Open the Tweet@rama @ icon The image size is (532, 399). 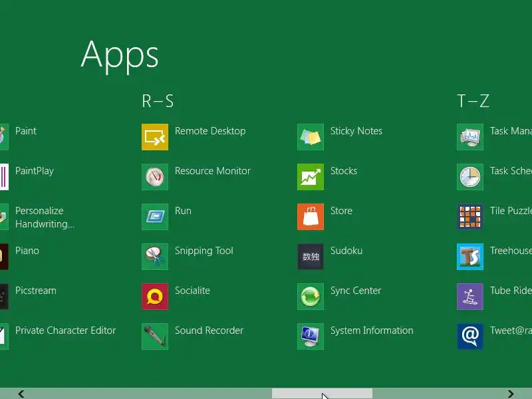(470, 336)
